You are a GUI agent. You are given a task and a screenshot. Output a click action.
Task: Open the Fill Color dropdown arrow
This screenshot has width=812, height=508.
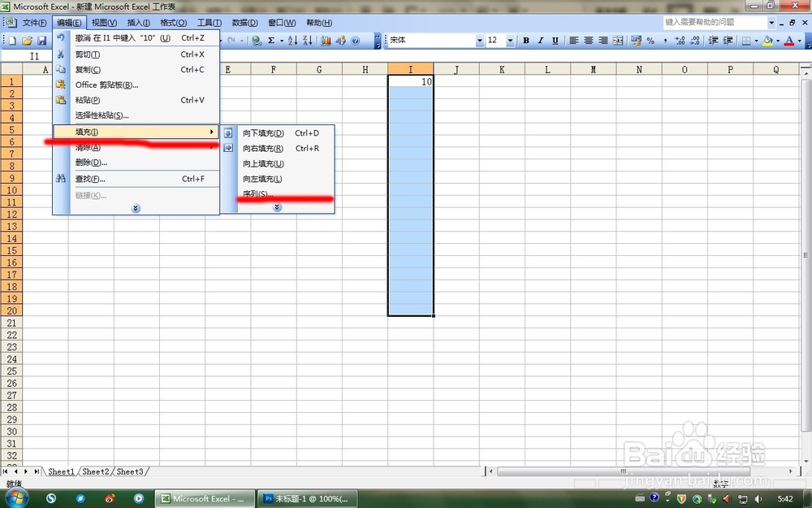point(778,41)
